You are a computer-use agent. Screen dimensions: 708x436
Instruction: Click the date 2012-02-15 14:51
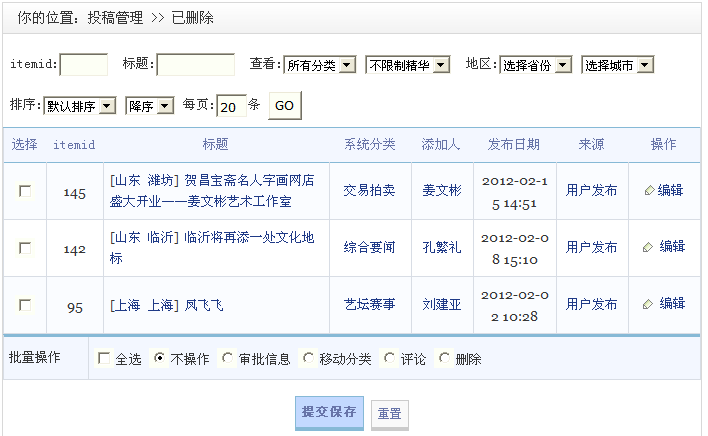(x=515, y=193)
